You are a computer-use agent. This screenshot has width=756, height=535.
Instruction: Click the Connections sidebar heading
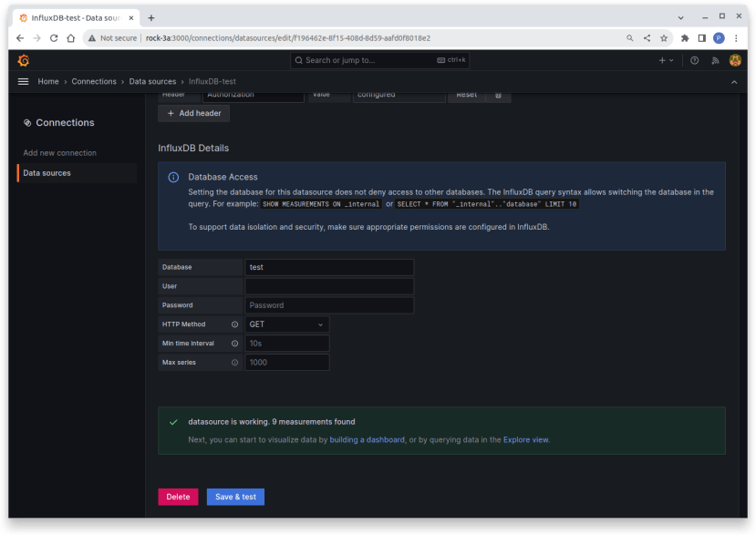65,123
